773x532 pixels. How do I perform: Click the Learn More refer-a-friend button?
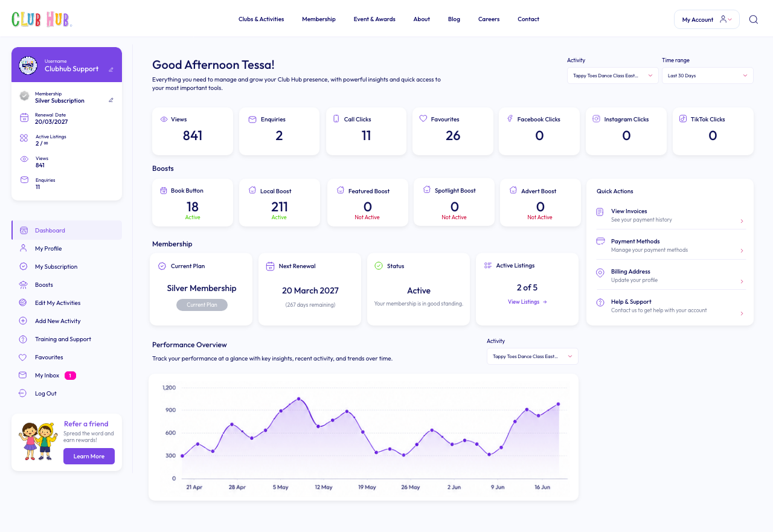point(89,456)
